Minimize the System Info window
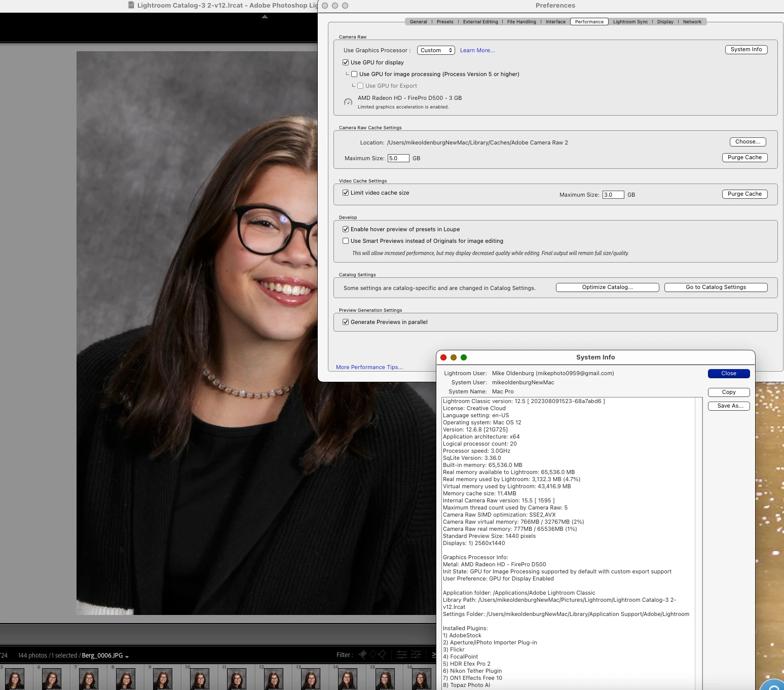784x690 pixels. tap(454, 357)
